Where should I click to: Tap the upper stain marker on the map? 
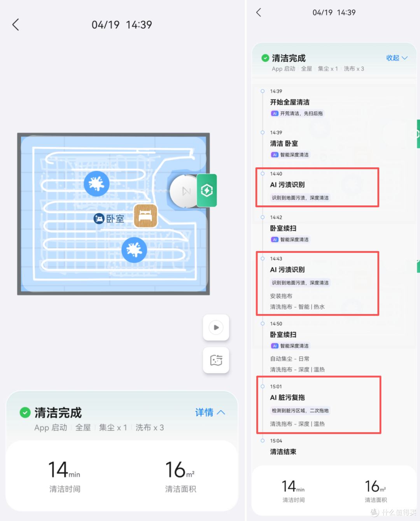click(x=96, y=184)
